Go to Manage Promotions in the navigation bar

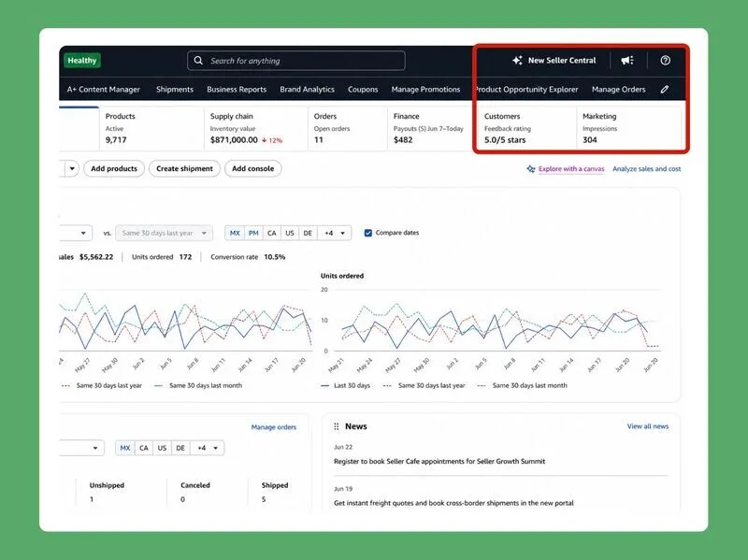click(425, 89)
